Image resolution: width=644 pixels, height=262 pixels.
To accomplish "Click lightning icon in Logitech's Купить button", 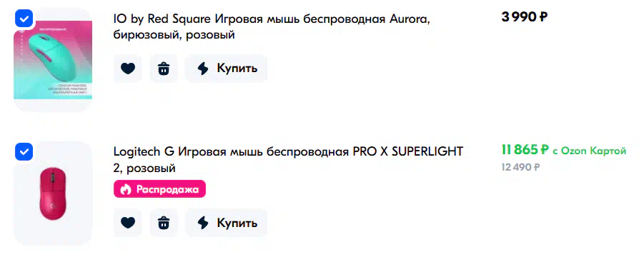I will click(203, 223).
